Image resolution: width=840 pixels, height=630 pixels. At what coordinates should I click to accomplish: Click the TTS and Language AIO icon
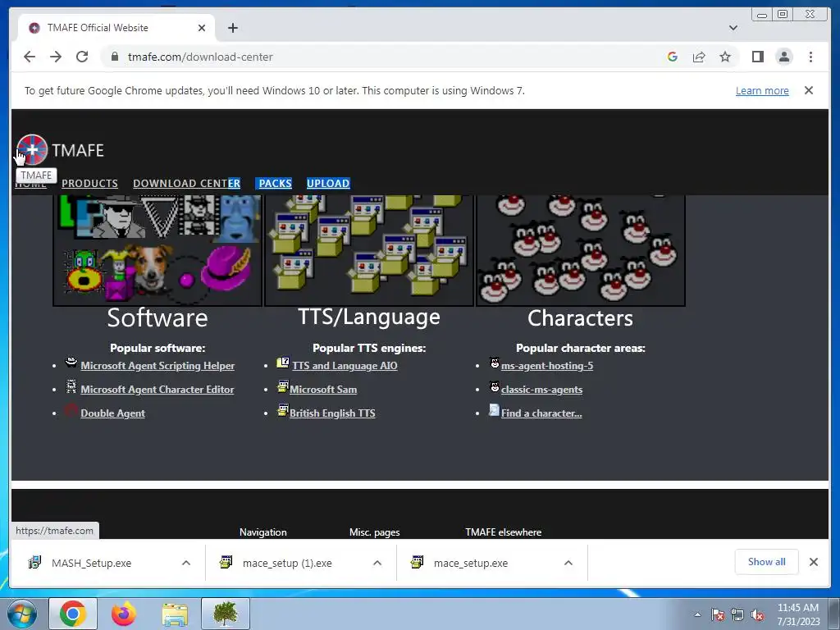click(x=283, y=363)
